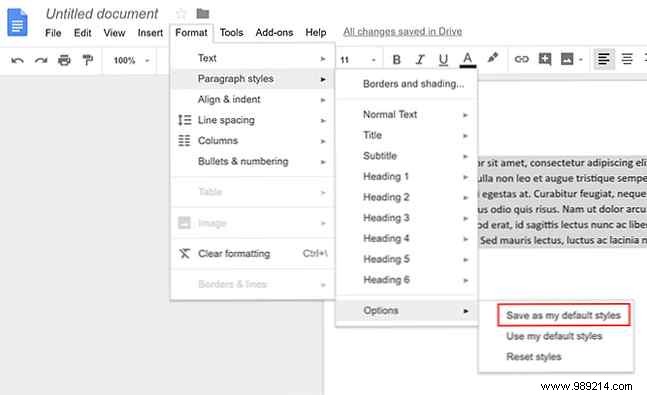Expand the Text submenu
This screenshot has height=395, width=647.
(x=253, y=58)
